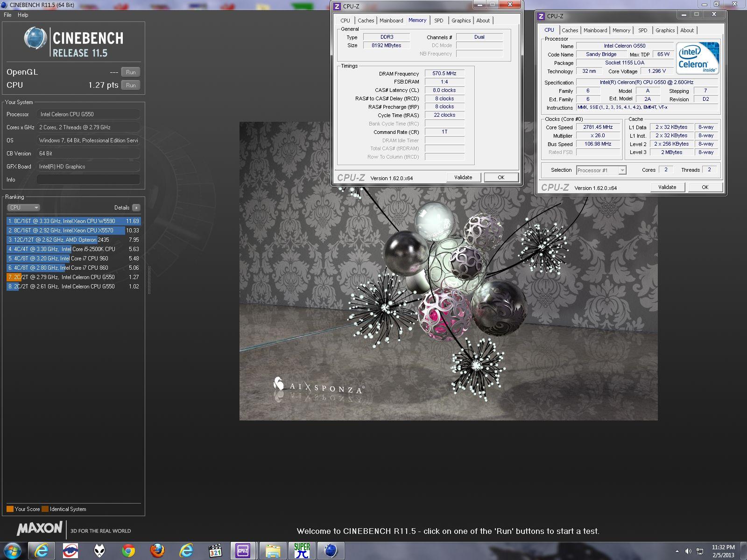Click the Intel Celeron inside logo
This screenshot has width=747, height=560.
[x=698, y=58]
